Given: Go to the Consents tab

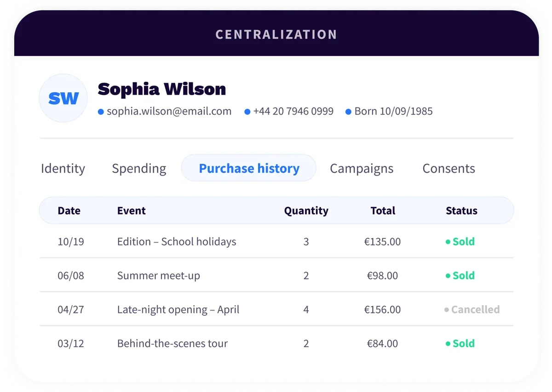Looking at the screenshot, I should [448, 168].
